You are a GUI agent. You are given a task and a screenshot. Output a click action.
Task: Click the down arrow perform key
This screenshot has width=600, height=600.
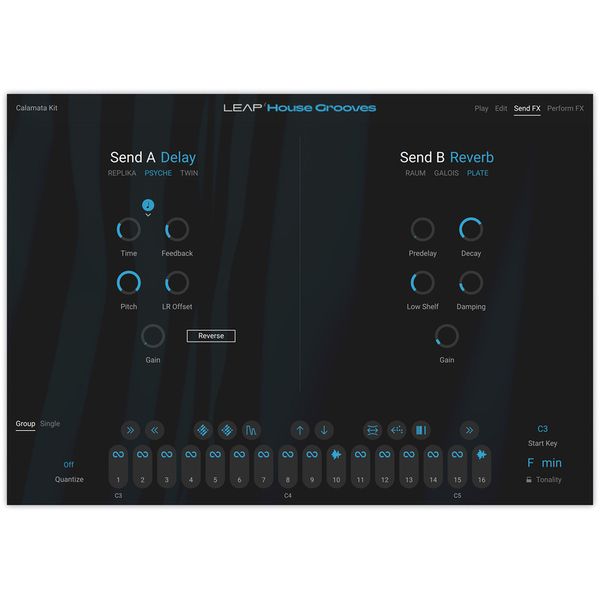click(324, 430)
